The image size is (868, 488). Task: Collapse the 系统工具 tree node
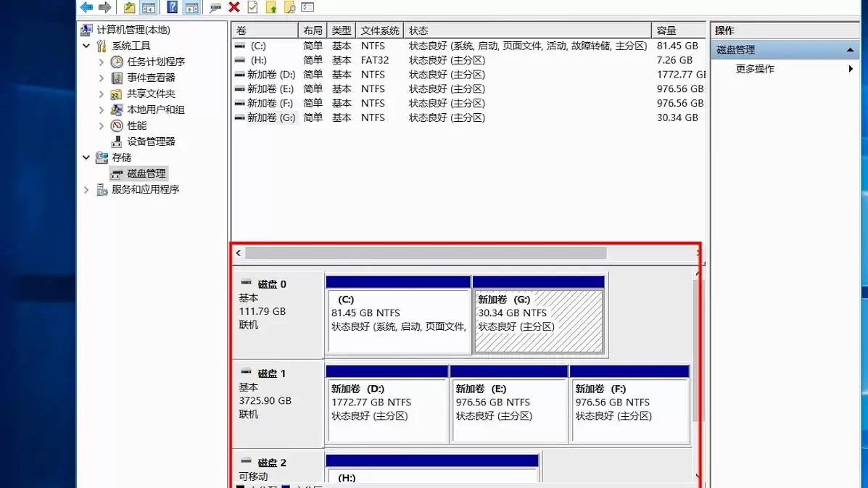(86, 46)
